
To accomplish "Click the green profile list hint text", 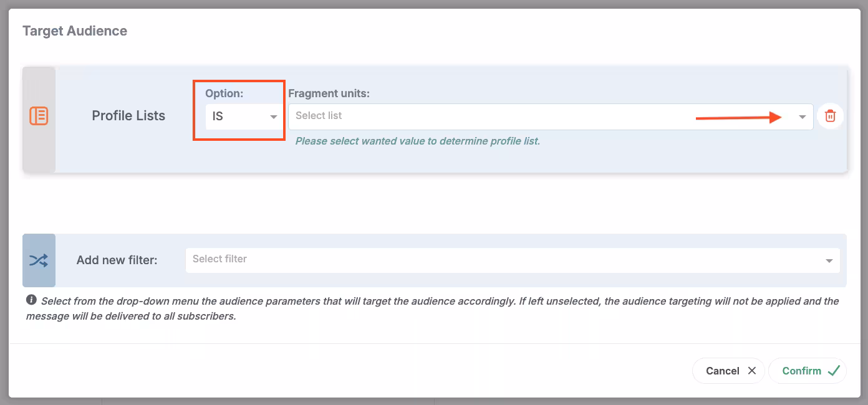I will [x=417, y=141].
